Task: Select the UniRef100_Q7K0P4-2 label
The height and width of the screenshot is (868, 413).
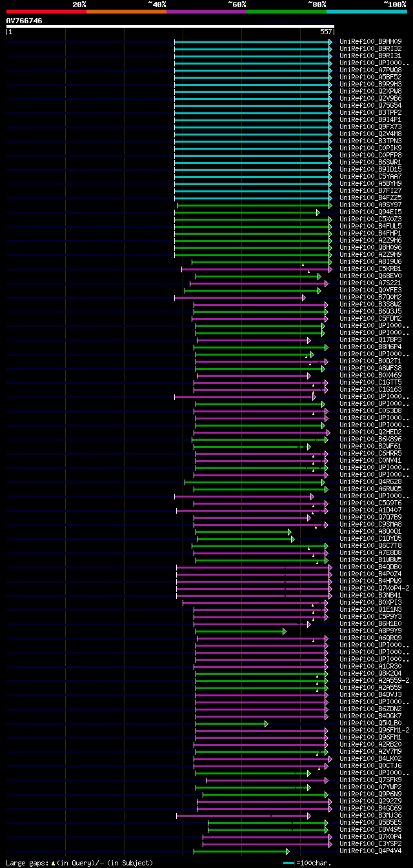Action: [375, 589]
